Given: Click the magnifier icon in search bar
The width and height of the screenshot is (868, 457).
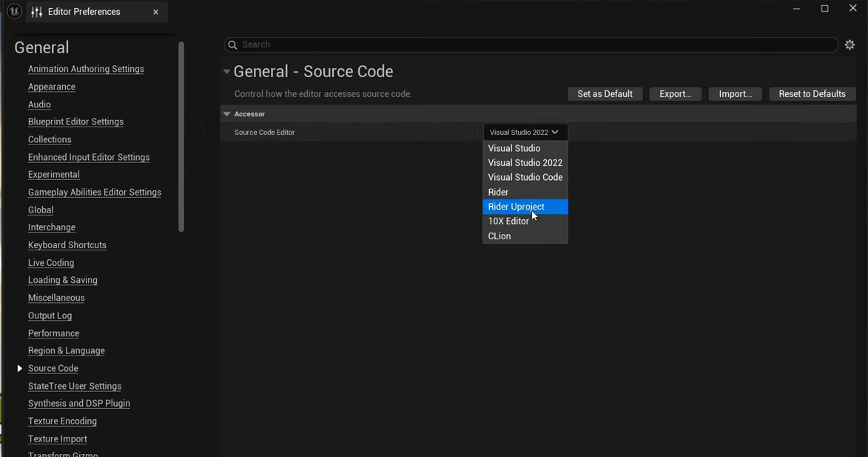Looking at the screenshot, I should point(232,45).
